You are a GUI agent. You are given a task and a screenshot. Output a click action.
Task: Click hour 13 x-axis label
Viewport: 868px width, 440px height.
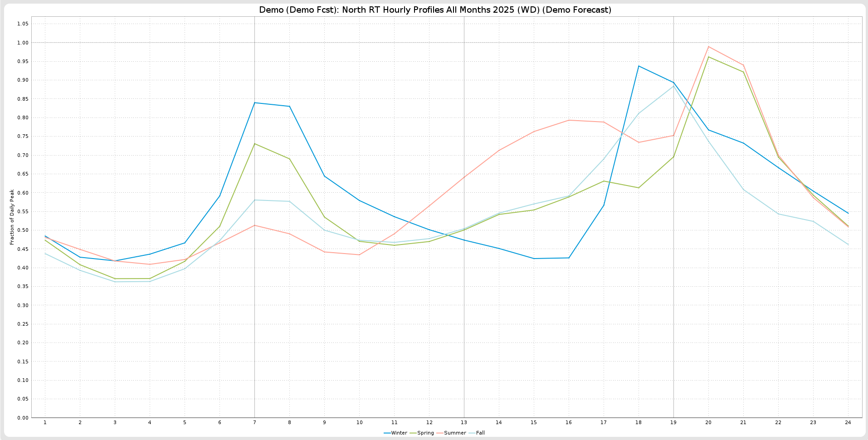[x=464, y=422]
